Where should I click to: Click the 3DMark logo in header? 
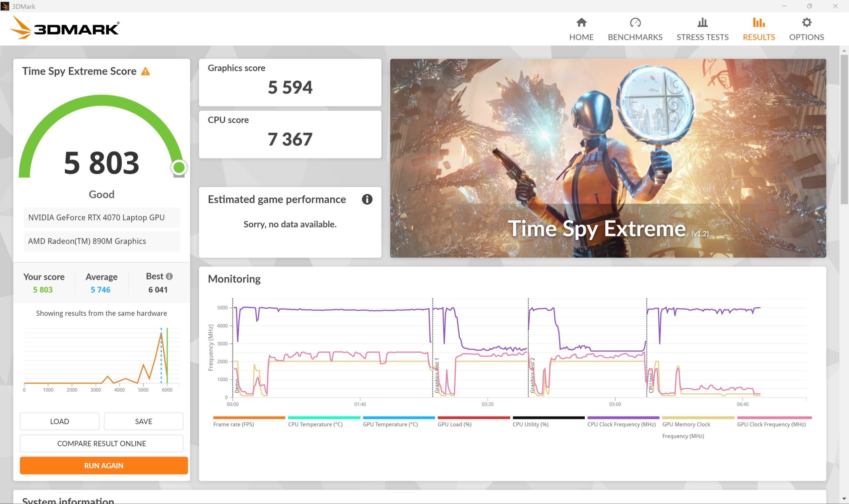point(65,28)
